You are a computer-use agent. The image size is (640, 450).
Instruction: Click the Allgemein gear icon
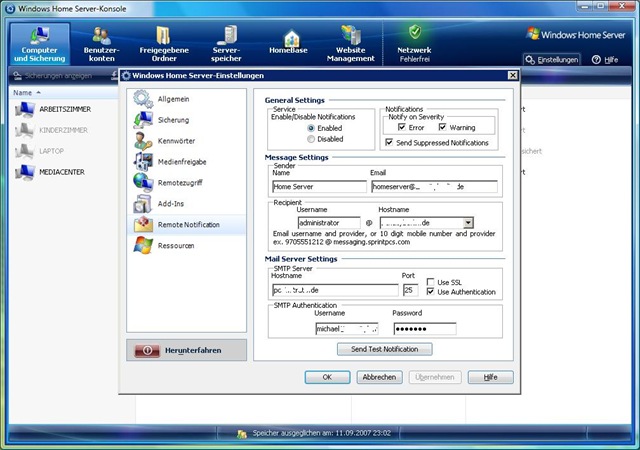[143, 98]
